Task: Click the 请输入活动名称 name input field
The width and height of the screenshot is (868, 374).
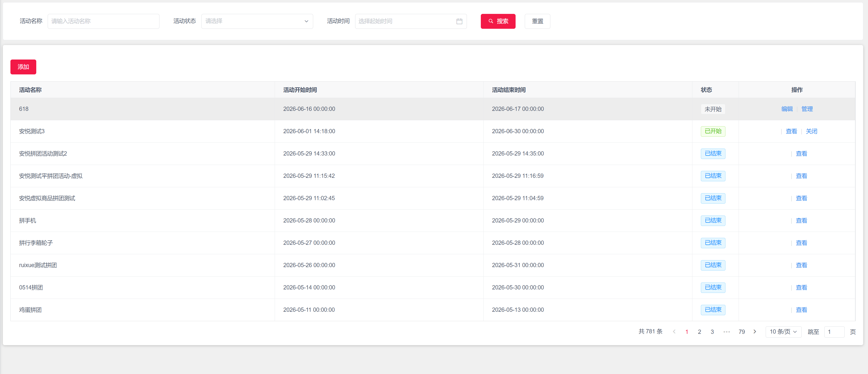Action: point(104,21)
